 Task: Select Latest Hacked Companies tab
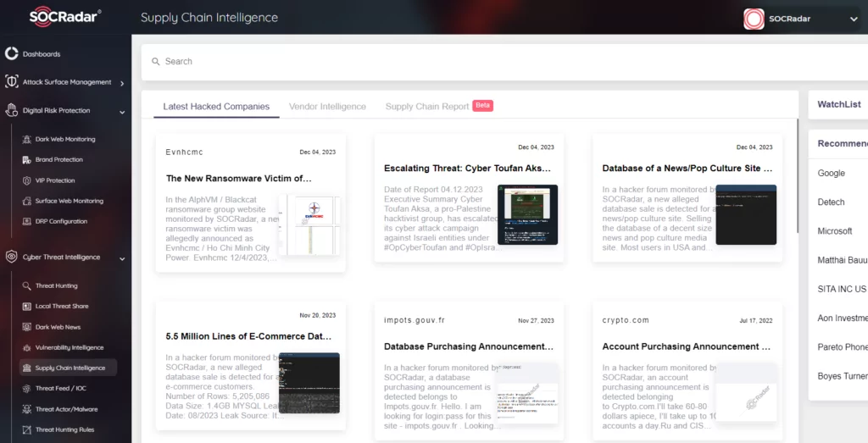click(x=216, y=106)
